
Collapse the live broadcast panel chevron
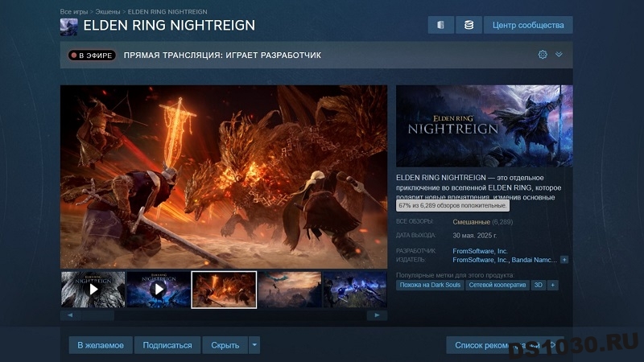(559, 54)
